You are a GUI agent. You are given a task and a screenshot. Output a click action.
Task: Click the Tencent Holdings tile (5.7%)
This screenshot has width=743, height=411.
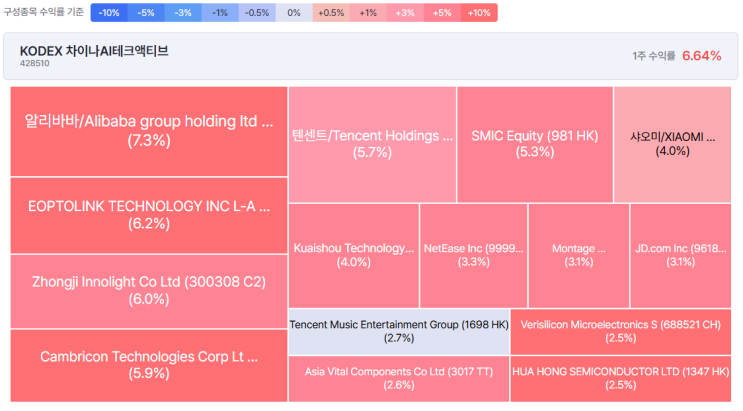[x=372, y=145]
